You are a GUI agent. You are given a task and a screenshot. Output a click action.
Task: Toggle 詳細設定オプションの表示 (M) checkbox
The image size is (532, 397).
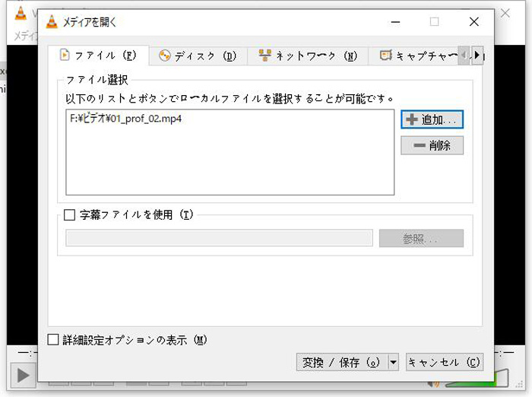coord(53,340)
